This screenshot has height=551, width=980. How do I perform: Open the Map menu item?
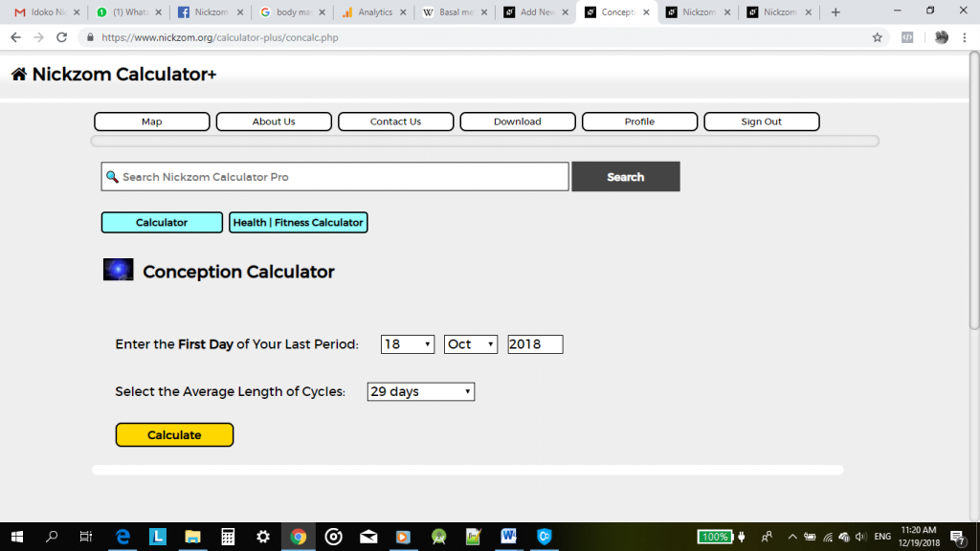(x=152, y=121)
